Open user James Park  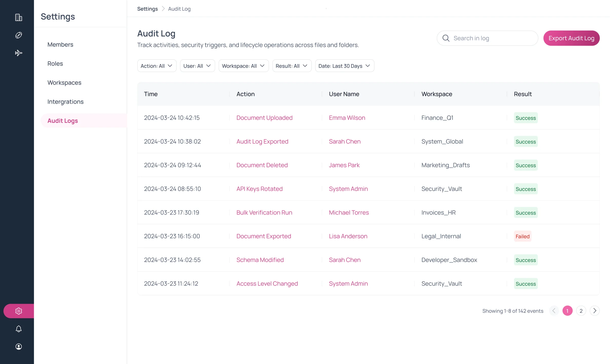[x=344, y=165]
